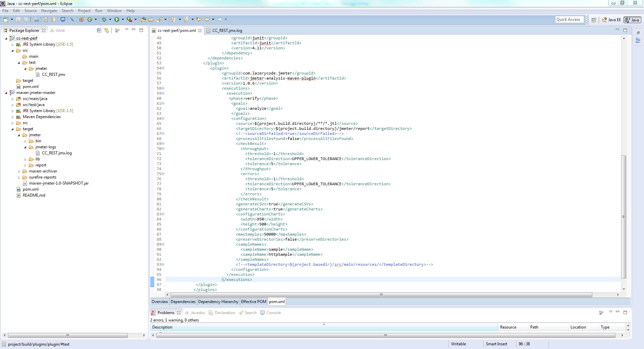Open the Run configurations dropdown arrow
This screenshot has width=644, height=349.
pos(123,20)
